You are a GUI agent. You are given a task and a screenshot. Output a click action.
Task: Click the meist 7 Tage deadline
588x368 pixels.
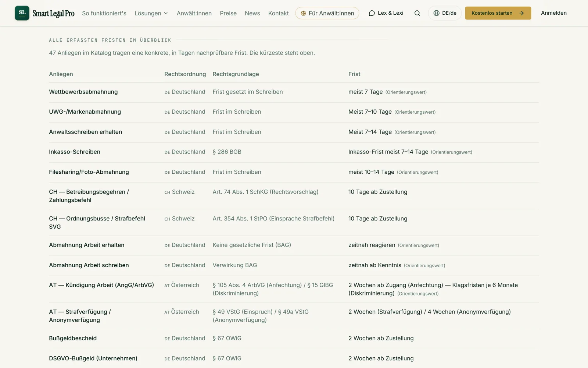point(365,92)
